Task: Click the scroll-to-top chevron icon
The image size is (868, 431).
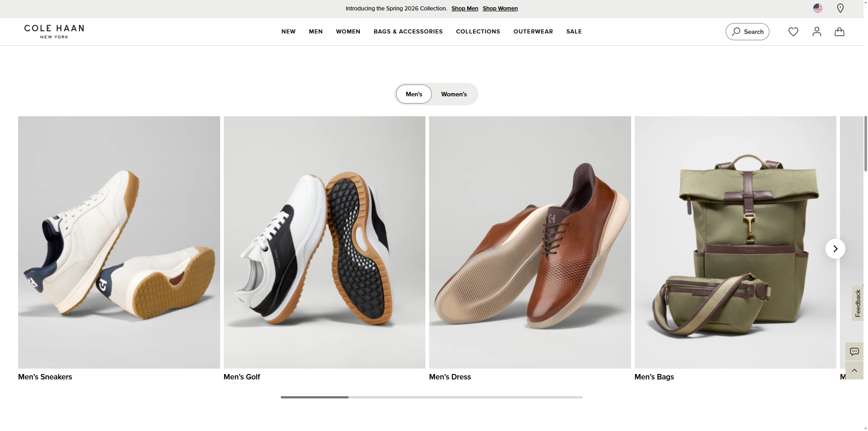Action: click(x=854, y=370)
